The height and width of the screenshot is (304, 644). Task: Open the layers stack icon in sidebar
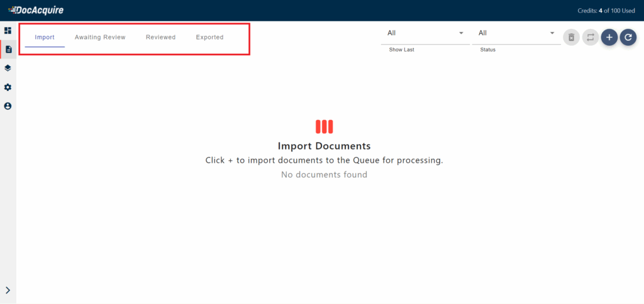(8, 68)
